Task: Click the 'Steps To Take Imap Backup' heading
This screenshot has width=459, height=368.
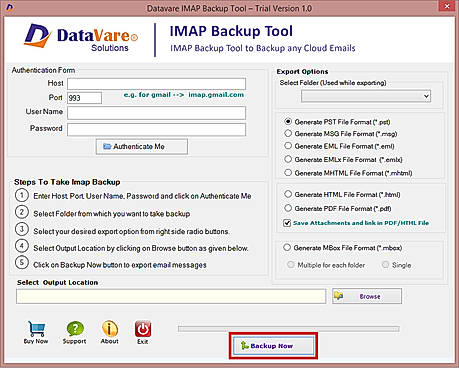Action: [67, 182]
